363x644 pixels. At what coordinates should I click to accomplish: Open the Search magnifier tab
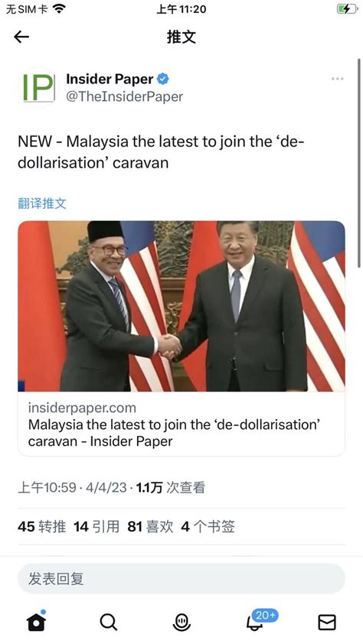point(109,623)
